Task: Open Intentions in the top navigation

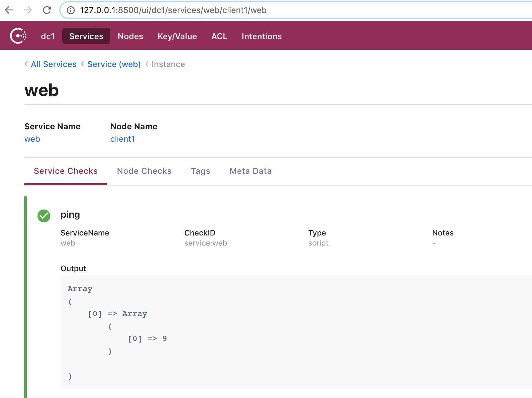Action: [262, 36]
